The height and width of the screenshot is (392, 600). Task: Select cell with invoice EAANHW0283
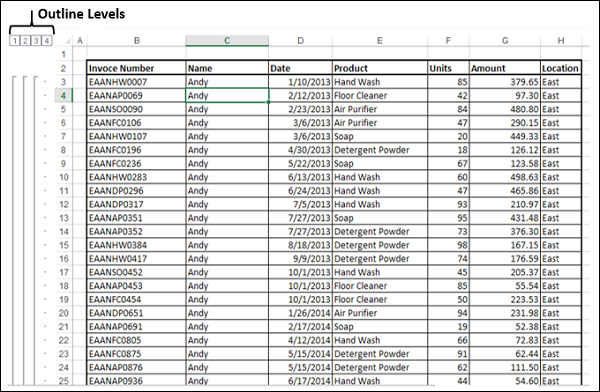[x=137, y=177]
